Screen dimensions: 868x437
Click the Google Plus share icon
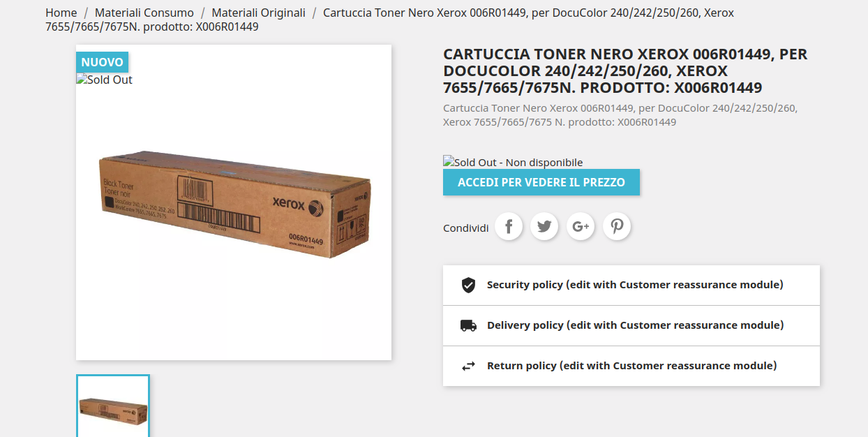tap(581, 226)
